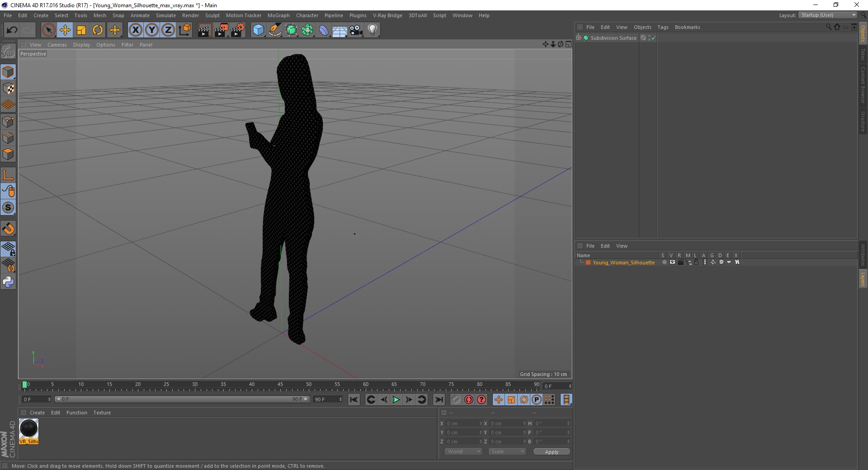
Task: Open the Content Browser side tab
Action: 863,85
